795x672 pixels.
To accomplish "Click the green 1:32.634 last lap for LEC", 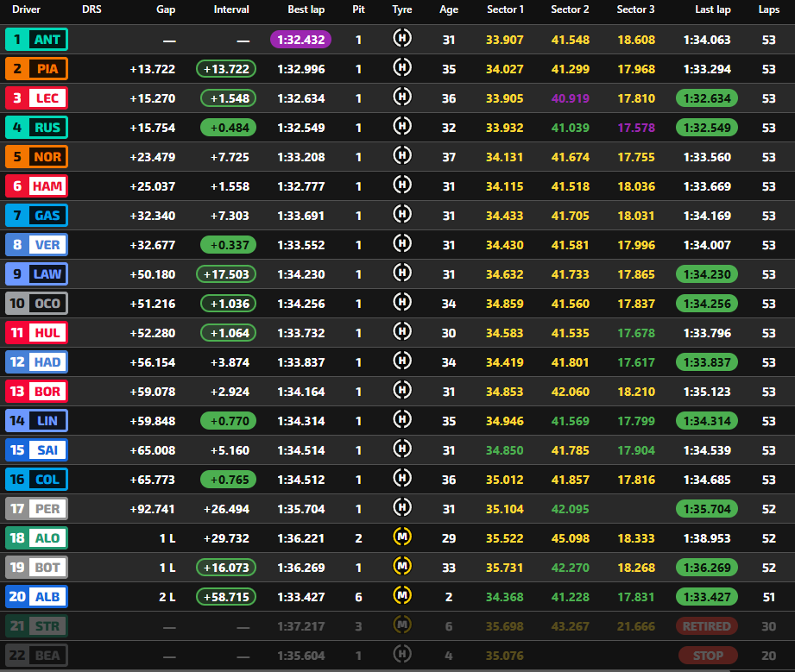I will 707,98.
